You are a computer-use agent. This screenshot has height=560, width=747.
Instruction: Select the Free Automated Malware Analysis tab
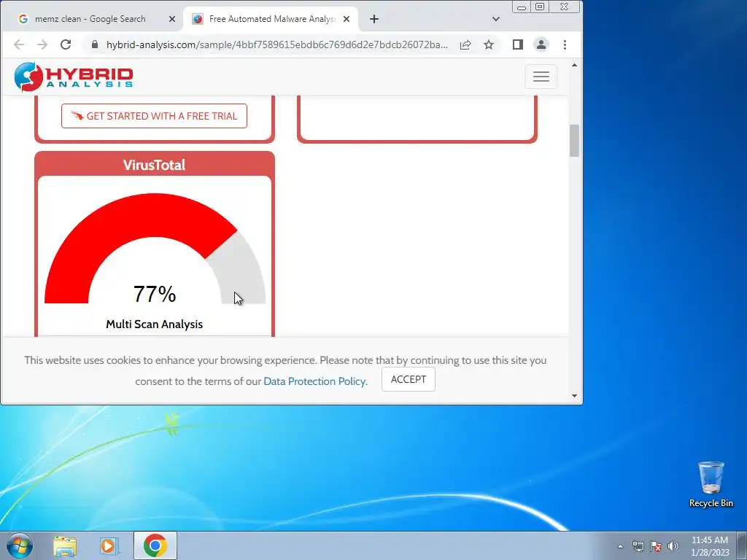[x=271, y=19]
